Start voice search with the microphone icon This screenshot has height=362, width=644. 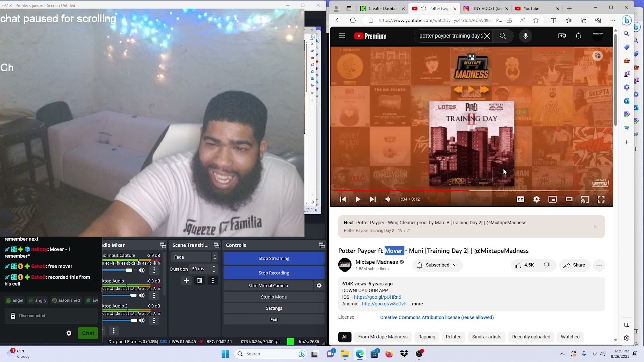(x=525, y=36)
